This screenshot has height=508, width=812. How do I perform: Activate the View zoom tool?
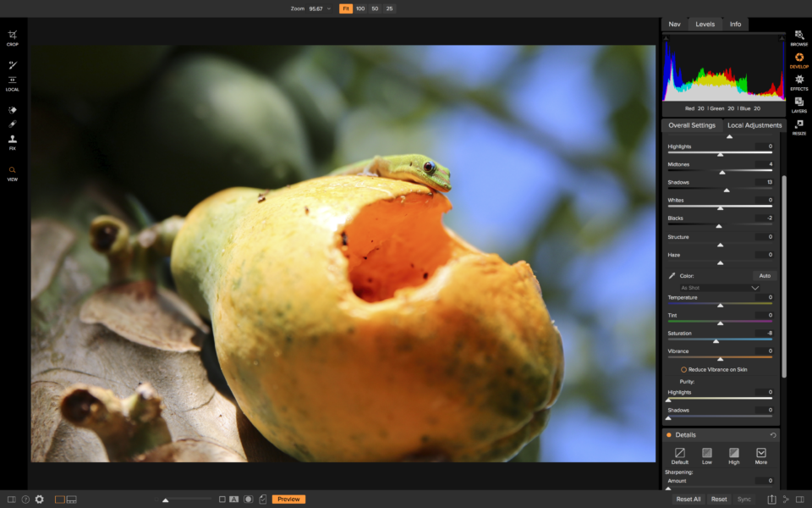coord(13,174)
